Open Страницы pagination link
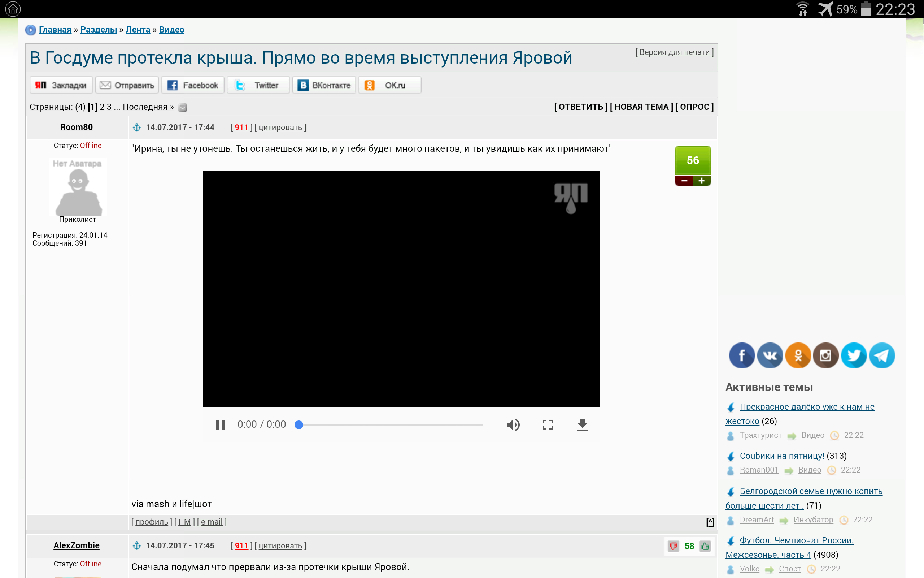 (x=51, y=107)
